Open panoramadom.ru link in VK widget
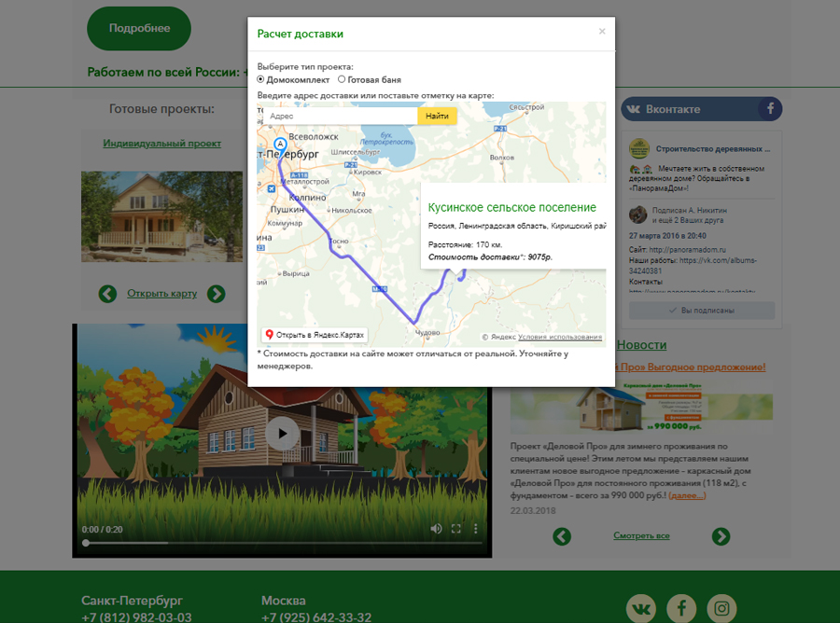 [687, 249]
